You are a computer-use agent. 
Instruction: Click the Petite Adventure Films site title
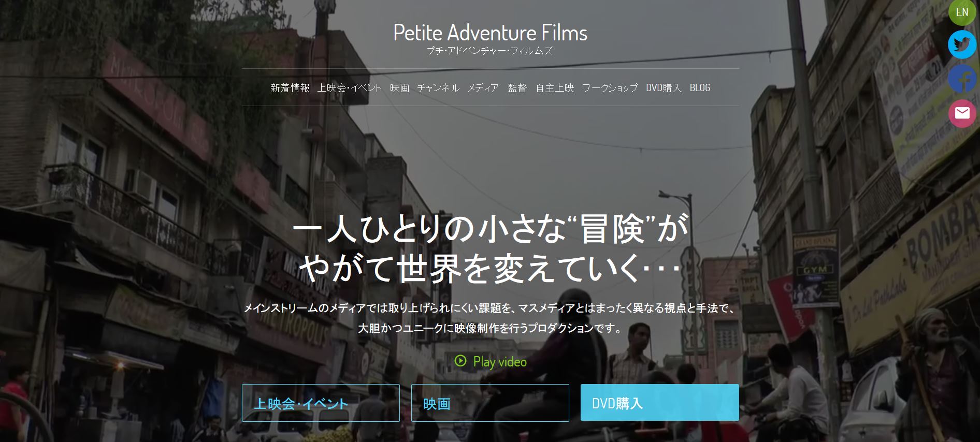(490, 33)
